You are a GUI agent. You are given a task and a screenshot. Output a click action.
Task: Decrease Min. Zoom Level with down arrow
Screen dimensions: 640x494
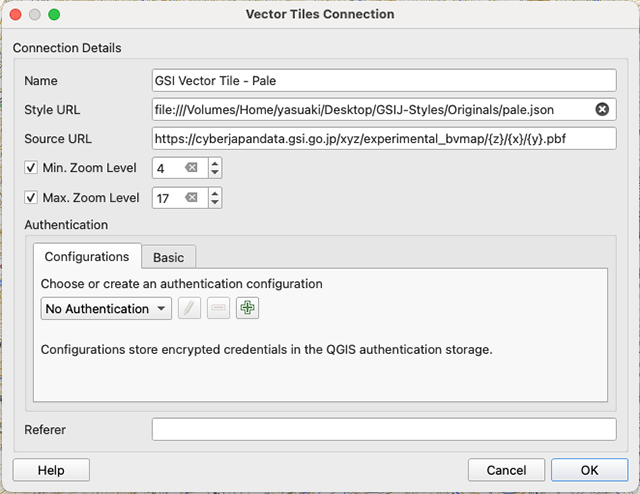point(215,173)
